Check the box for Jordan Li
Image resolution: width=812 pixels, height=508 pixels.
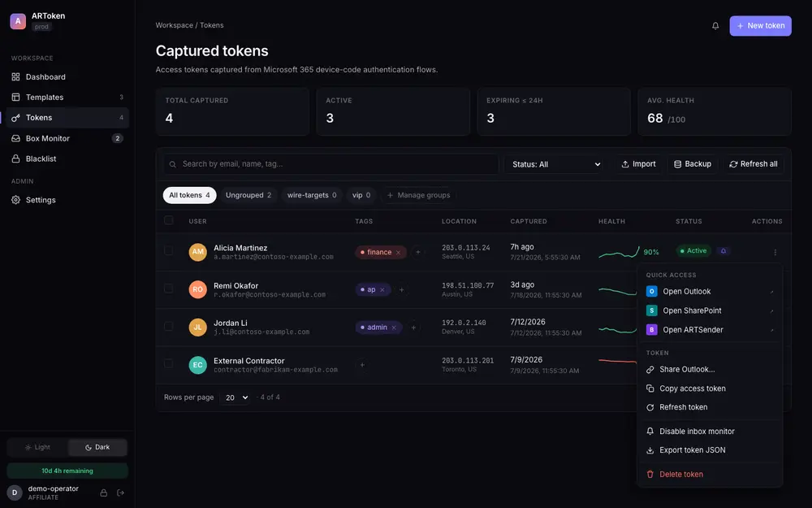[x=168, y=326]
